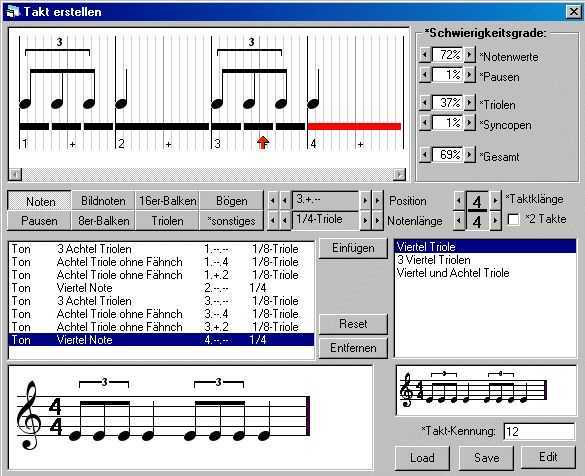Click the Entfernen button
This screenshot has height=476, width=585.
tap(353, 348)
